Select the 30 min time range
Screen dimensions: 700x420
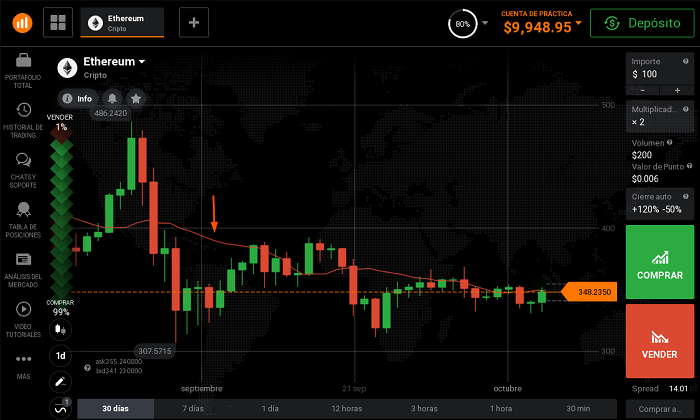click(x=578, y=408)
